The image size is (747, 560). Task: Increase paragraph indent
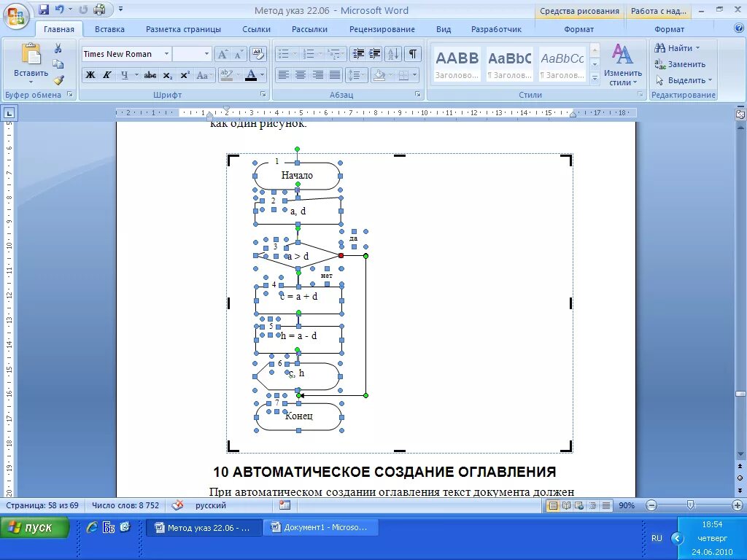click(374, 54)
